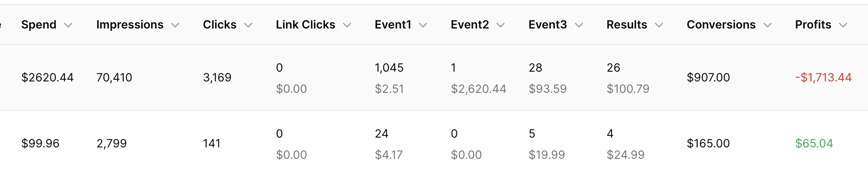
Task: Click the Impressions header label
Action: click(130, 25)
